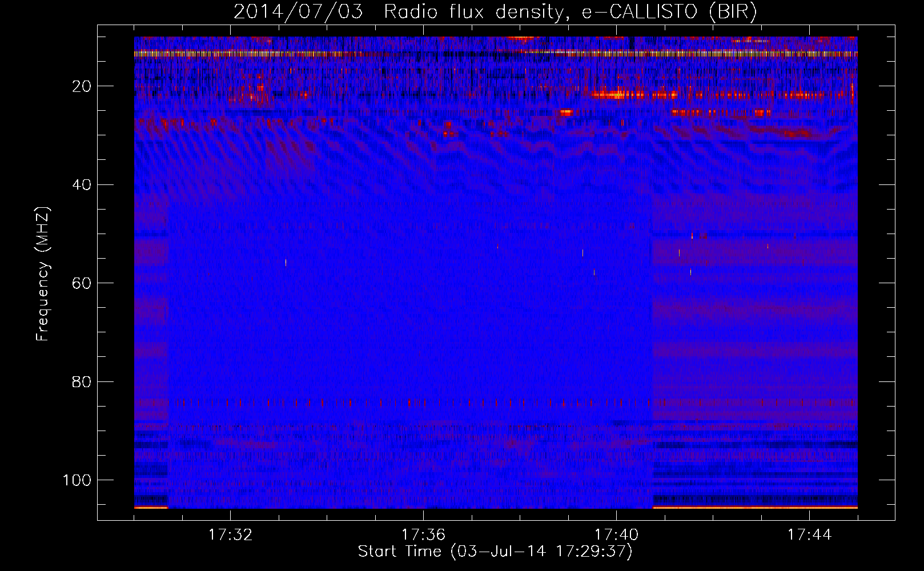The image size is (924, 571).
Task: Click the 80 frequency tick label
Action: pyautogui.click(x=82, y=381)
